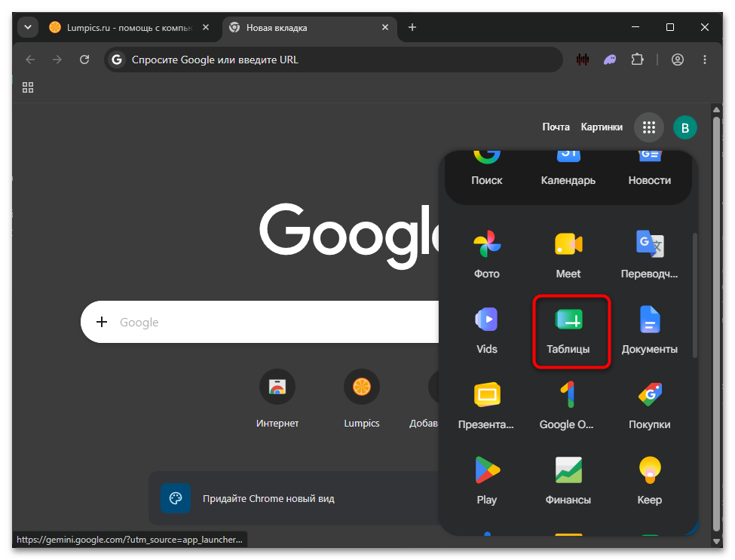Open Презентации (Slides) app
The width and height of the screenshot is (735, 560).
click(486, 405)
